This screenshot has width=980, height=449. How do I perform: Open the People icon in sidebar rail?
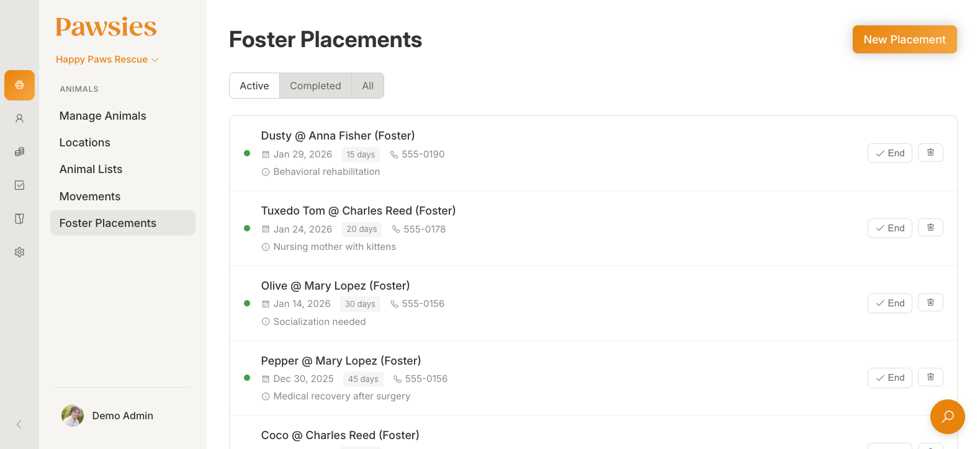pyautogui.click(x=19, y=118)
